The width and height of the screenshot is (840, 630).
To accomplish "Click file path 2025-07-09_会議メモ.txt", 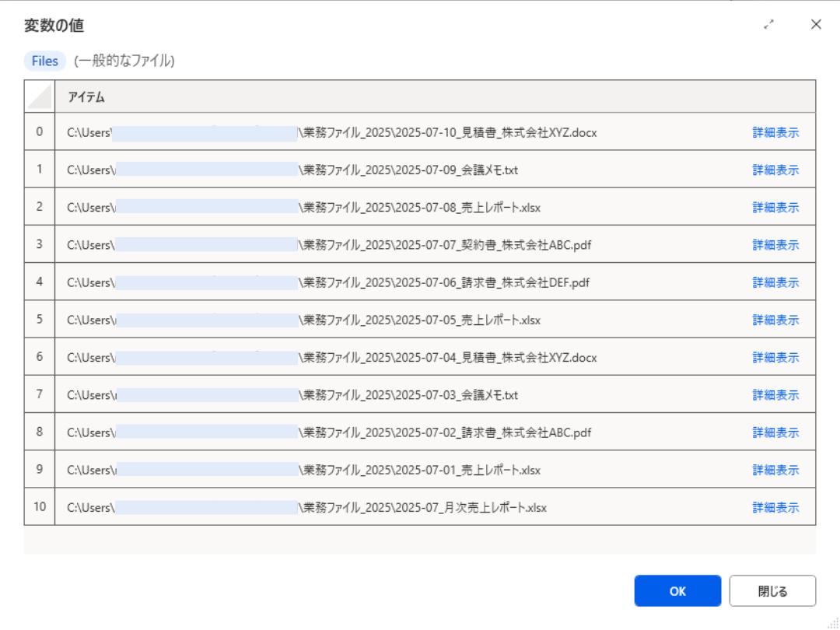I will pos(292,170).
